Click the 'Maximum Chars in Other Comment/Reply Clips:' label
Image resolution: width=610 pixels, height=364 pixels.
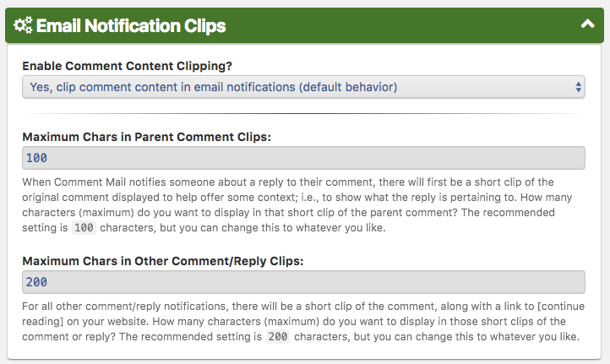162,261
